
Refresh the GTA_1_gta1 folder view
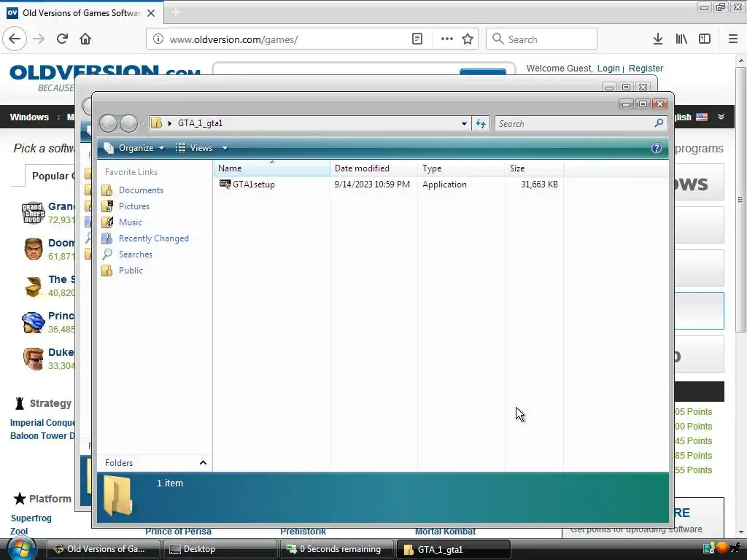click(481, 124)
